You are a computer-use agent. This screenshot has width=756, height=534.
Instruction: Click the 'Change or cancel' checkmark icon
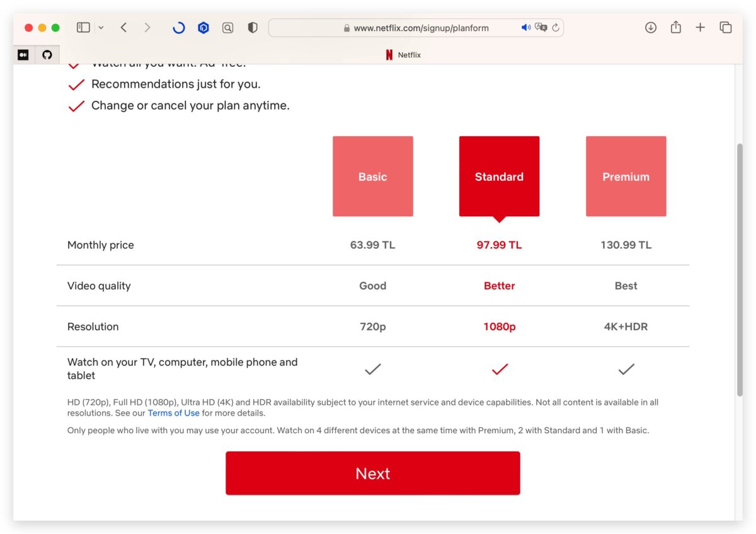pos(76,106)
